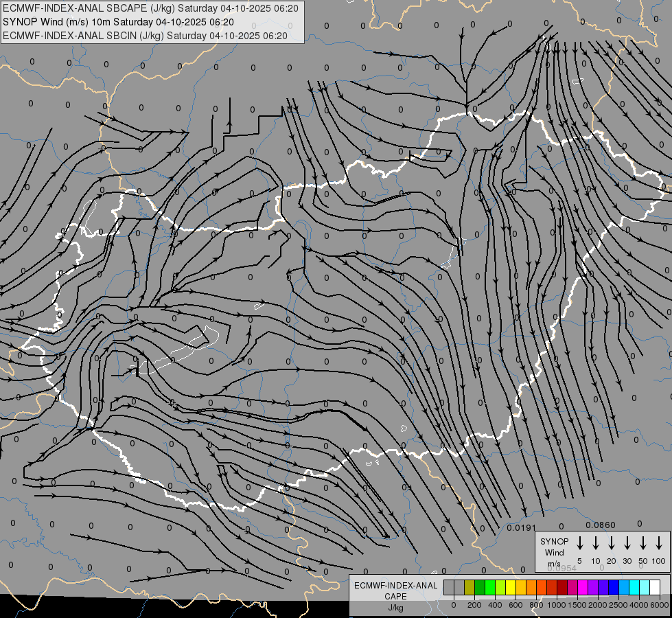Click the 1500 tick label on CAPE scale
This screenshot has width=672, height=618.
pos(577,605)
